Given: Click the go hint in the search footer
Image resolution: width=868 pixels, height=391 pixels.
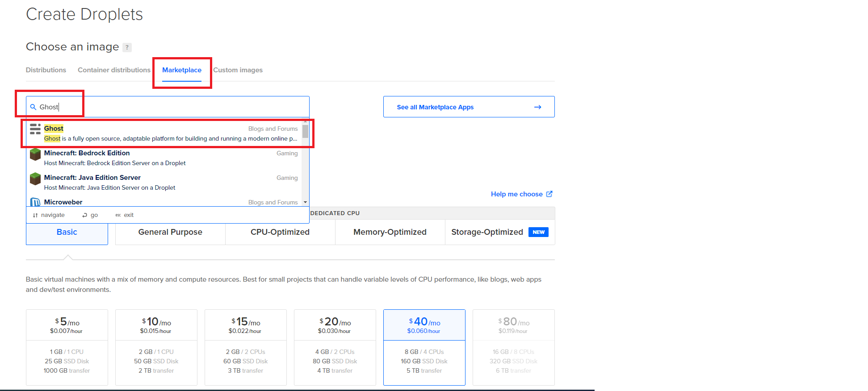Looking at the screenshot, I should (90, 215).
